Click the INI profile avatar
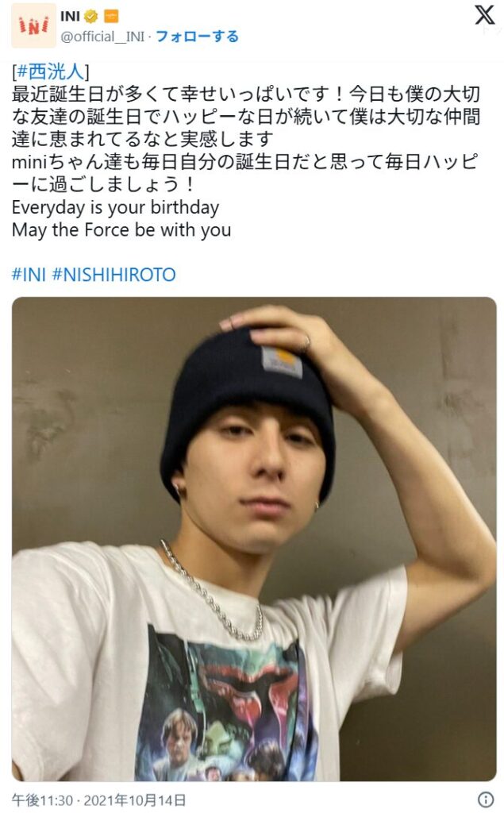The width and height of the screenshot is (504, 813). pos(33,25)
